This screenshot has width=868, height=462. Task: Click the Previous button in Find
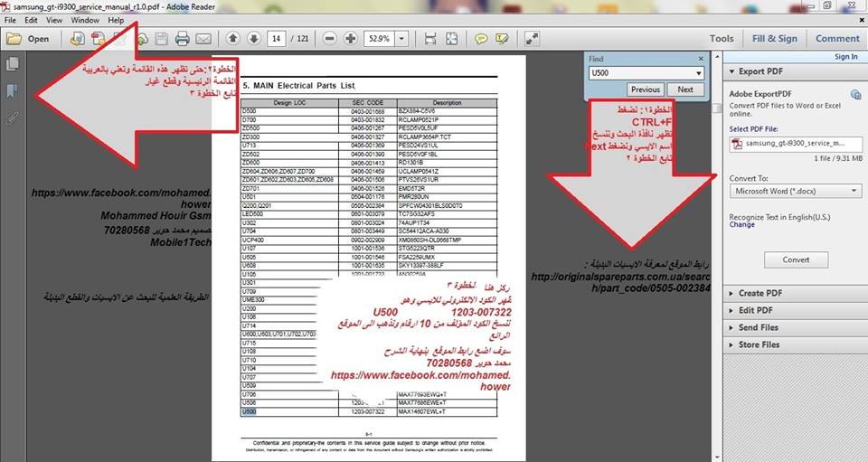click(x=646, y=90)
